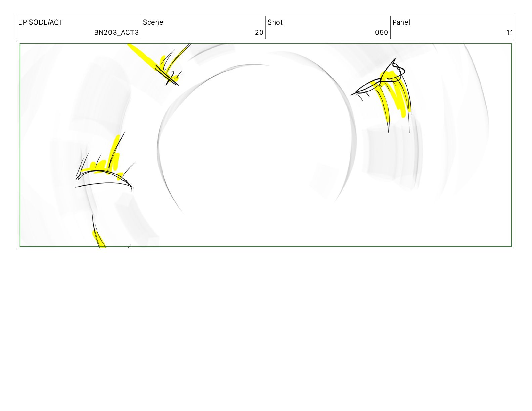Select the Scene header label
The width and height of the screenshot is (532, 411).
(153, 22)
